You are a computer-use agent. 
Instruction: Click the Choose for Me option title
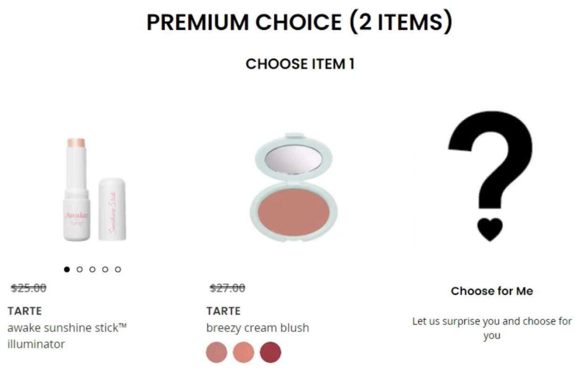(x=492, y=291)
